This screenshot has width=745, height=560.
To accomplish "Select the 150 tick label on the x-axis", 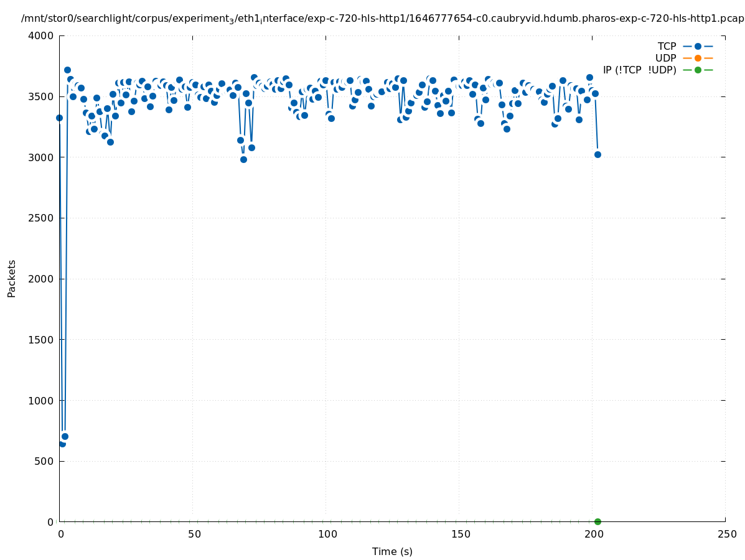I will pos(460,534).
